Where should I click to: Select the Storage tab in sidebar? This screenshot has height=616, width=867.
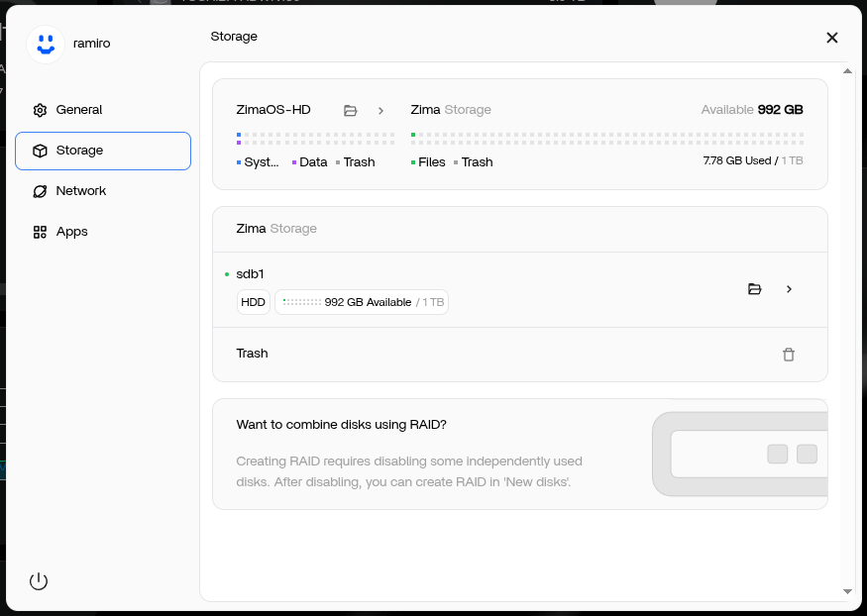click(103, 151)
